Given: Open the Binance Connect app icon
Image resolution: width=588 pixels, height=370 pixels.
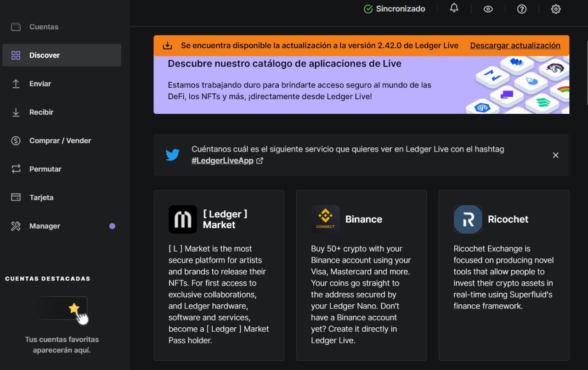Looking at the screenshot, I should tap(325, 219).
